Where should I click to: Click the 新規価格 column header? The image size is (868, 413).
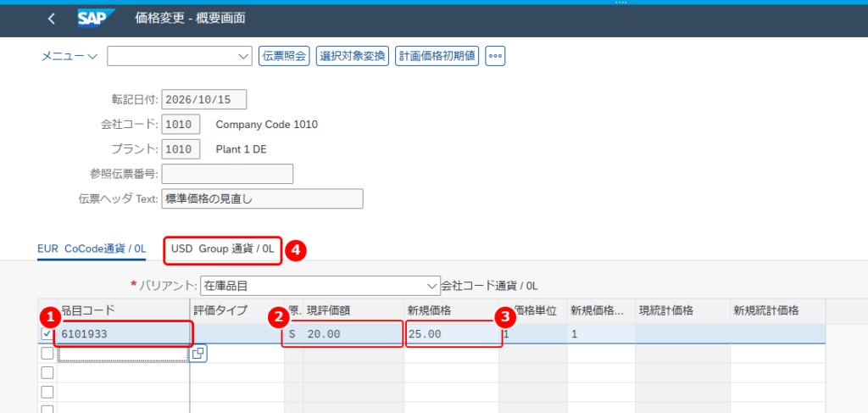[451, 310]
